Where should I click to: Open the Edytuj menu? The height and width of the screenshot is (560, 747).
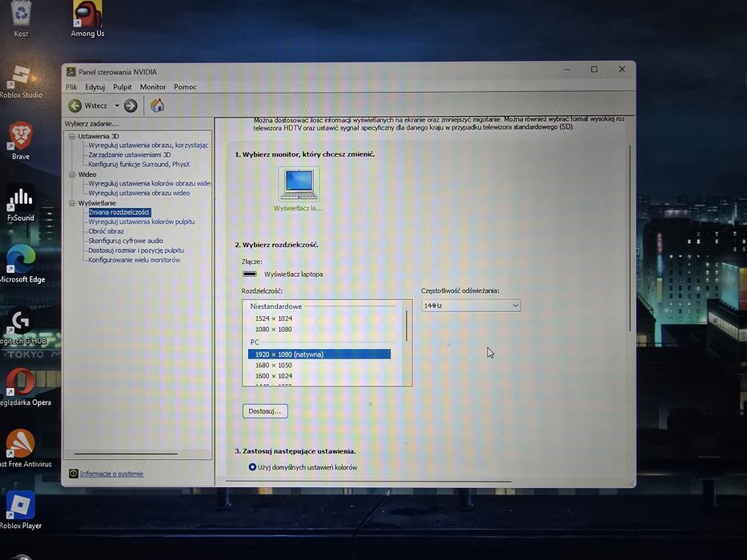94,87
